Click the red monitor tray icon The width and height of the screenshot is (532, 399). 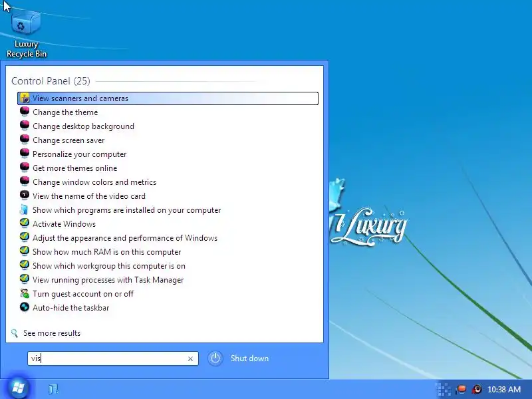pyautogui.click(x=461, y=389)
